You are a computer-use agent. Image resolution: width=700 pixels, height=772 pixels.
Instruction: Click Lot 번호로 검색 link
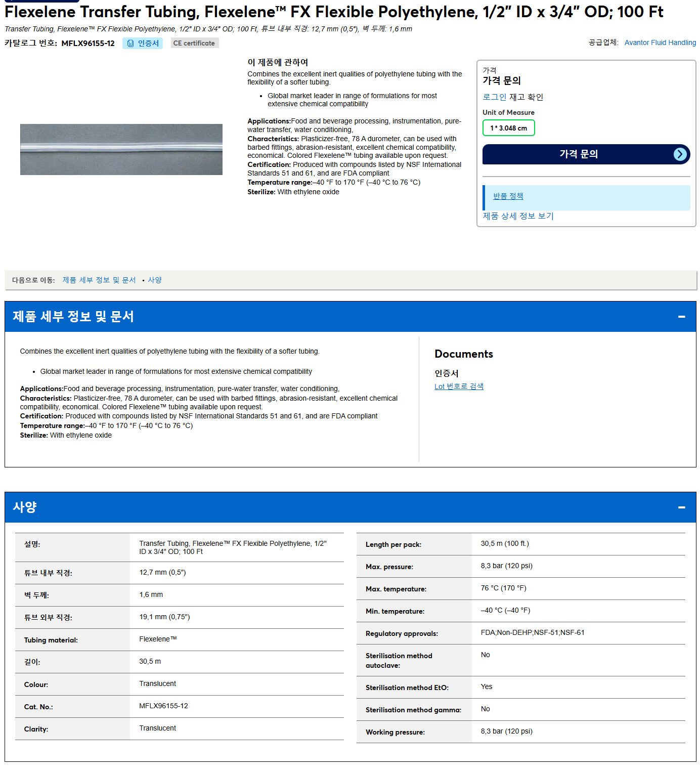[459, 387]
